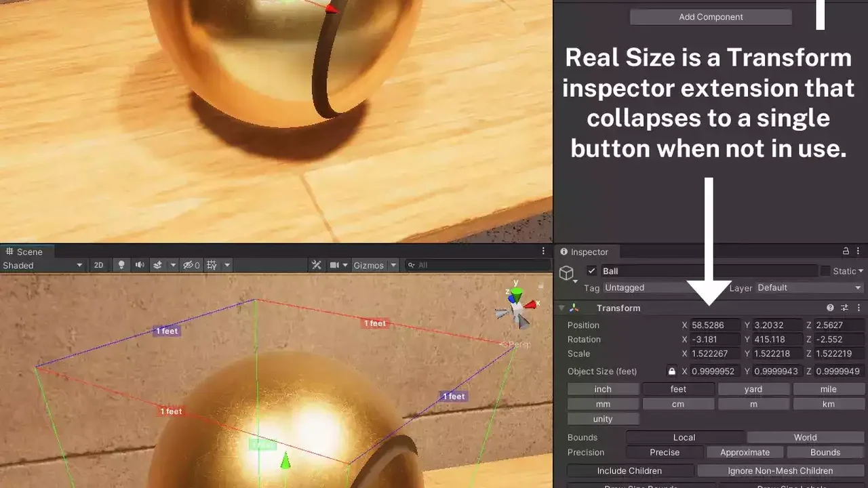This screenshot has height=488, width=868.
Task: Click Ignore Non-Mesh Children button
Action: (x=780, y=470)
